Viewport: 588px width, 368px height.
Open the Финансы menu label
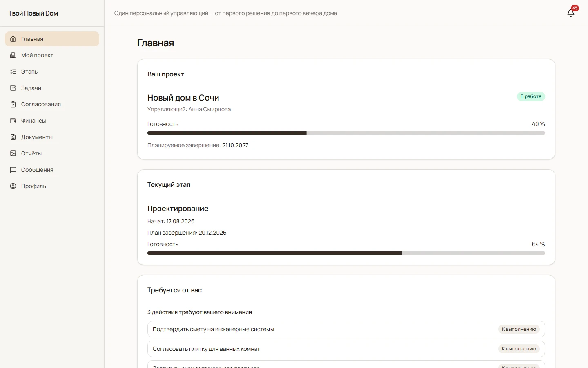pos(33,121)
